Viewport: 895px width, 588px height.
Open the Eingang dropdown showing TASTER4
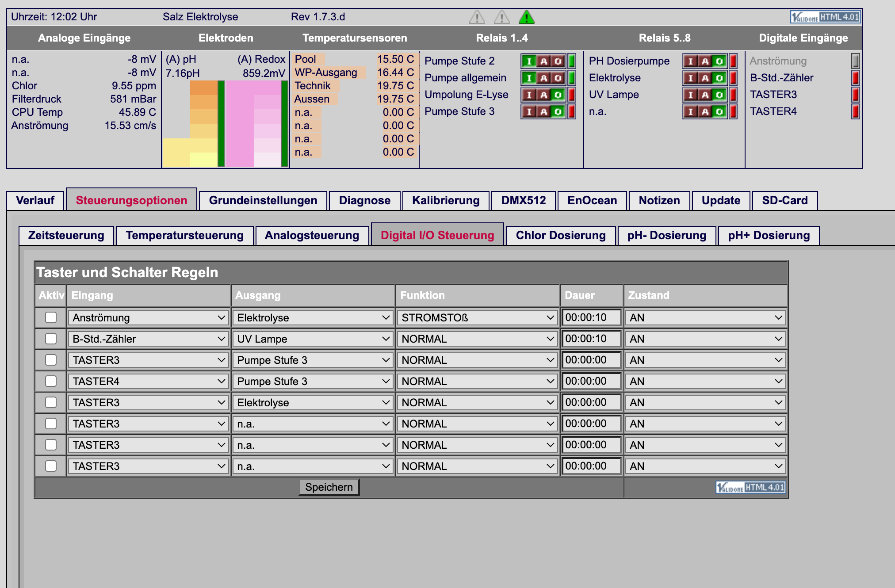(x=148, y=382)
